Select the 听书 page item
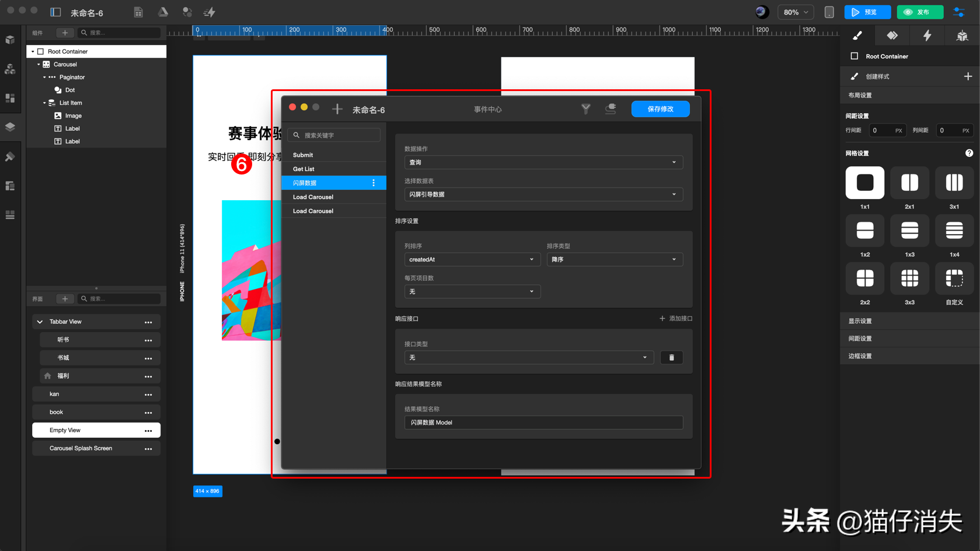980x551 pixels. tap(100, 340)
